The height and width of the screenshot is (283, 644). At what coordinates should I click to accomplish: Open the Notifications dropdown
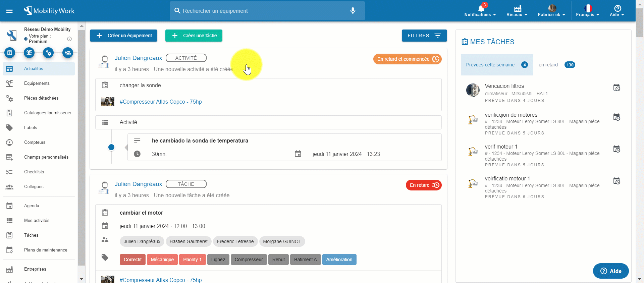click(480, 11)
